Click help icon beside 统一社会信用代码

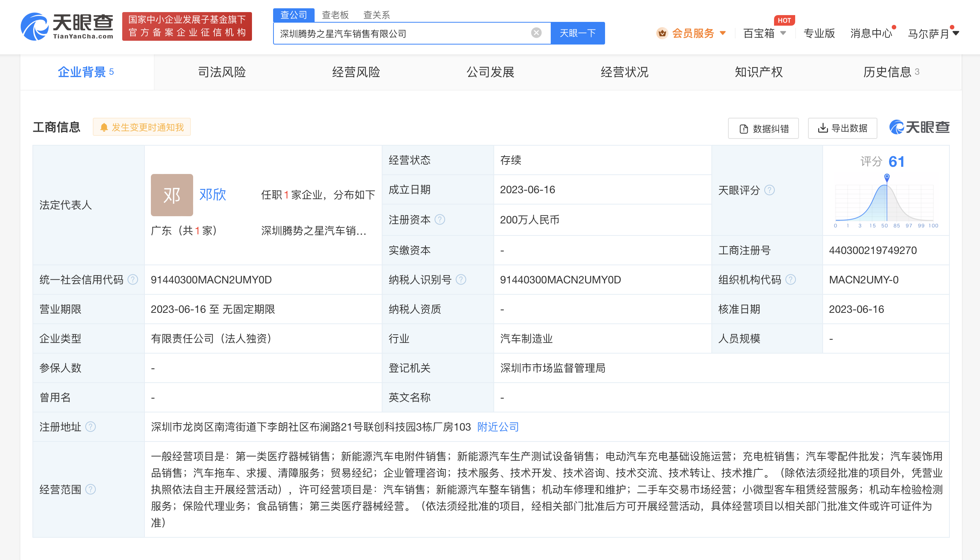point(133,280)
